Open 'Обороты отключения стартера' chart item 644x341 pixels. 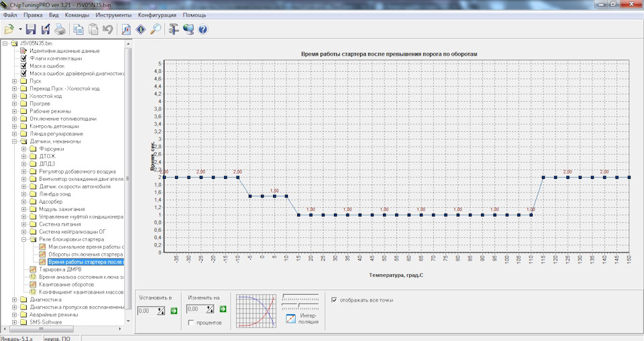click(x=85, y=255)
